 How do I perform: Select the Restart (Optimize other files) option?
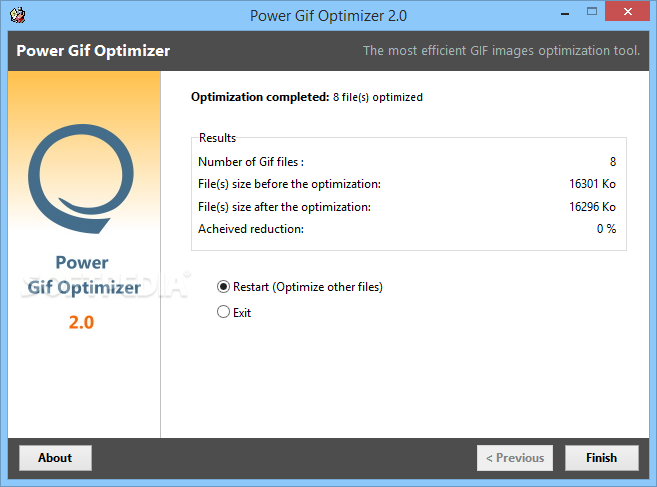click(x=300, y=287)
